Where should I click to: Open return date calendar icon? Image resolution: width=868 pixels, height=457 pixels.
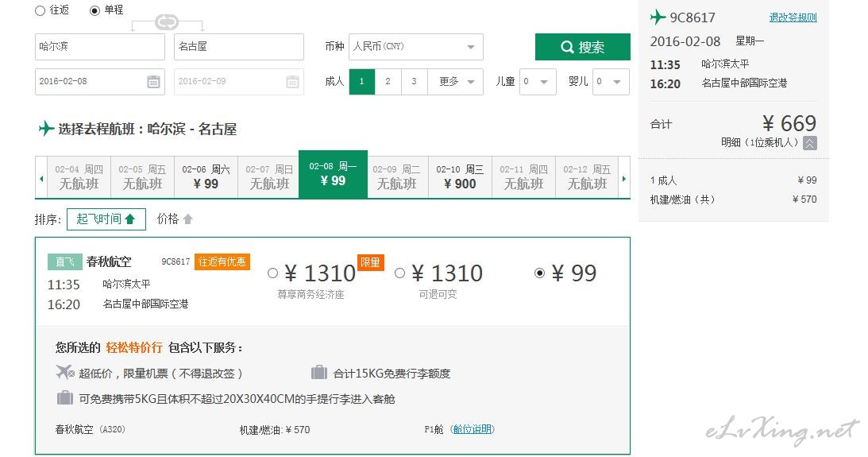[x=292, y=82]
